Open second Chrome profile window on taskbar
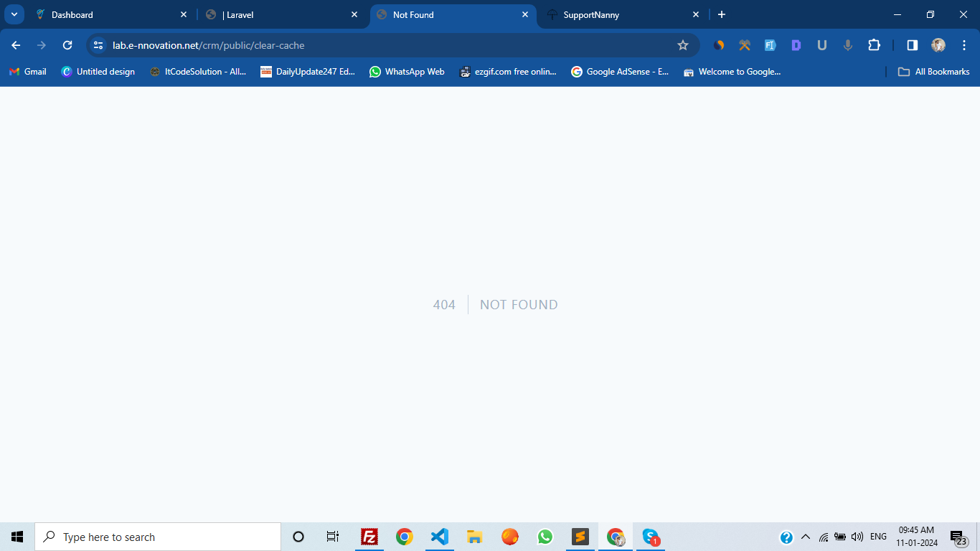980x551 pixels. (x=616, y=537)
